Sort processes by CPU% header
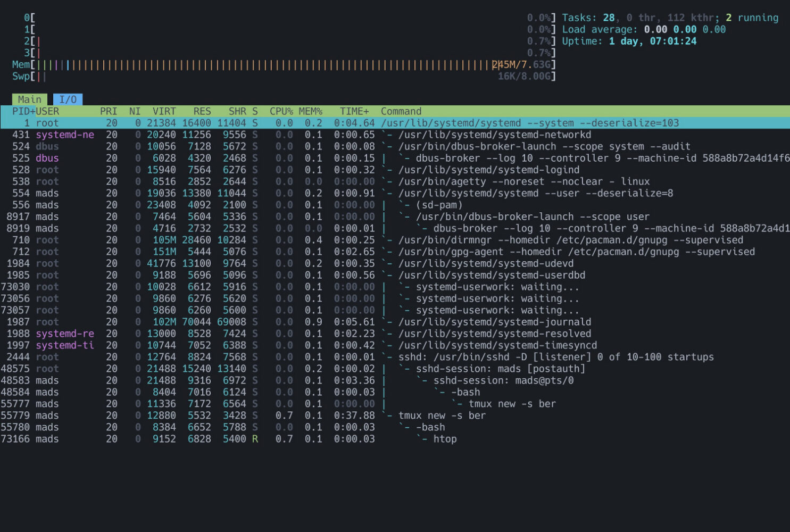This screenshot has height=532, width=790. click(281, 111)
